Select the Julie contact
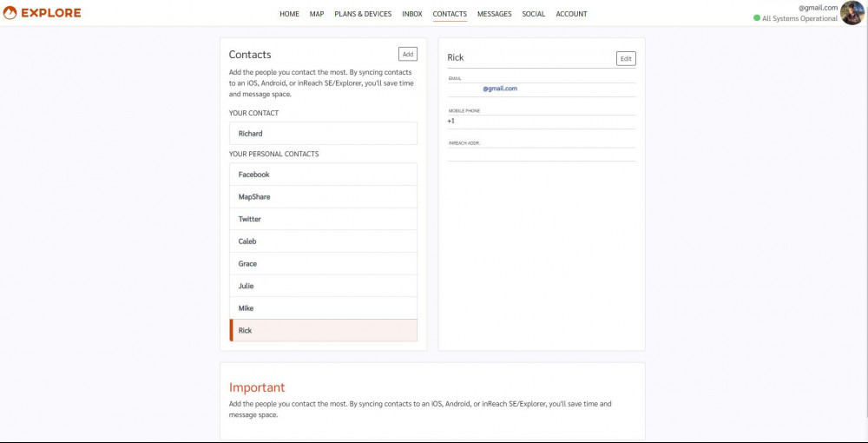Screen dimensions: 868x443 tap(323, 286)
